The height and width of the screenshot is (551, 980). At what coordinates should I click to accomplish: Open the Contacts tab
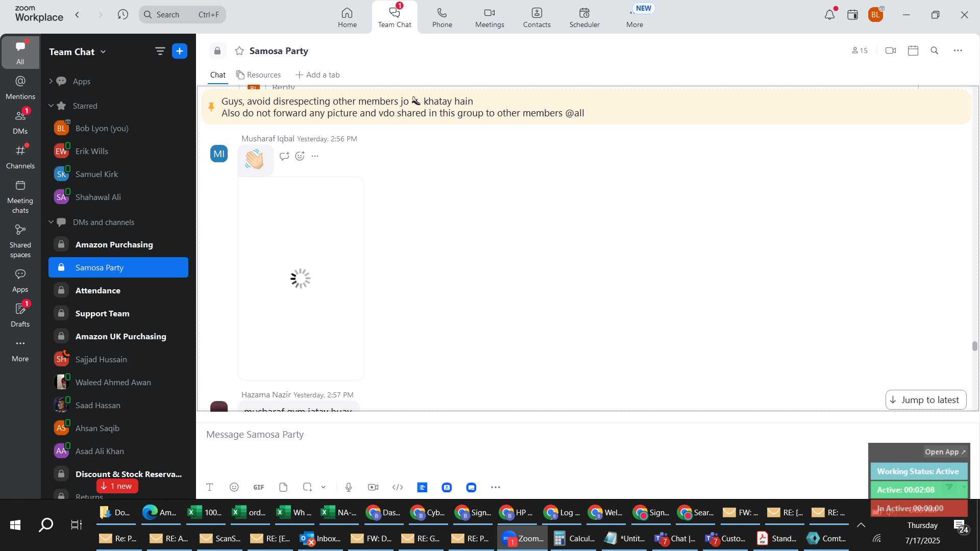536,17
